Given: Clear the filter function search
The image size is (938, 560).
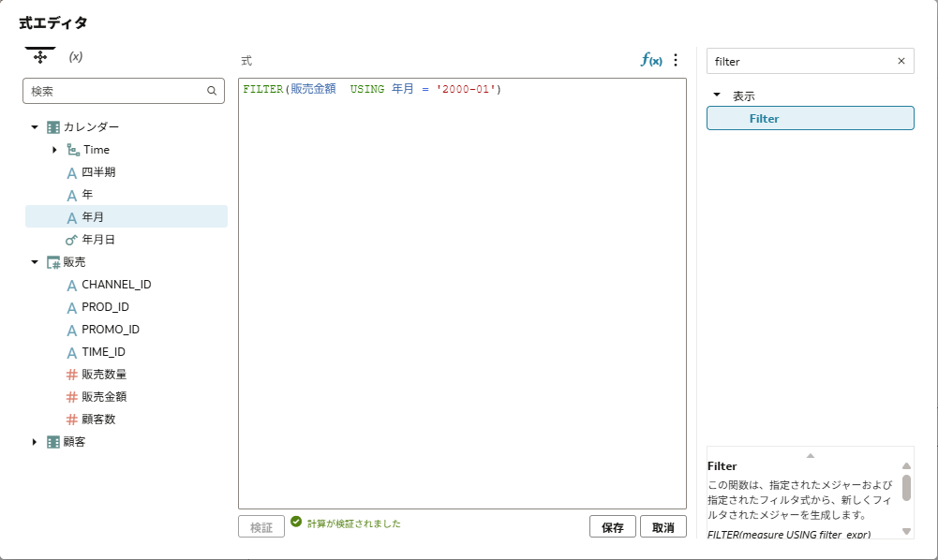Looking at the screenshot, I should tap(901, 61).
